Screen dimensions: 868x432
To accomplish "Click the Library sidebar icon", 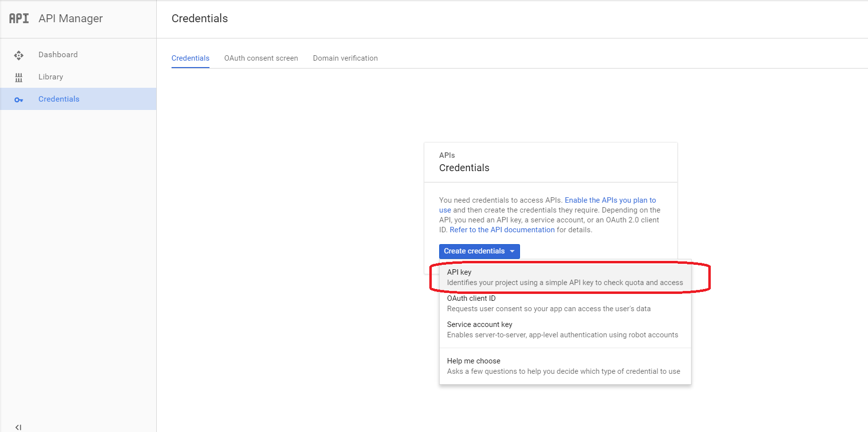I will 19,77.
